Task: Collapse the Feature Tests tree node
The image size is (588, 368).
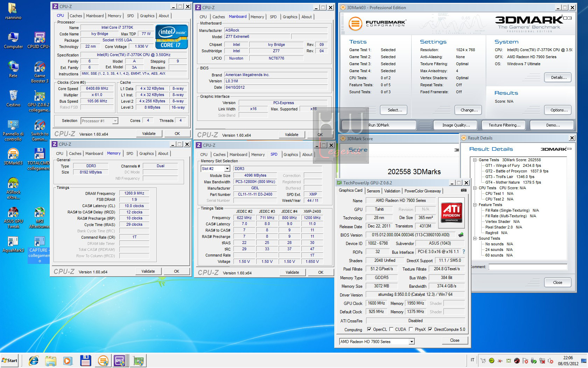Action: [475, 205]
